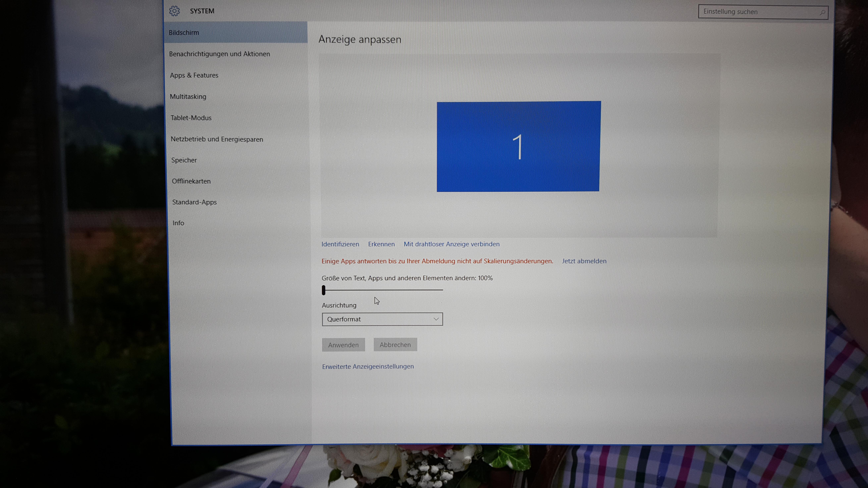Image resolution: width=868 pixels, height=488 pixels.
Task: Click Mit drahtloser Anzeige verbinden
Action: (451, 244)
